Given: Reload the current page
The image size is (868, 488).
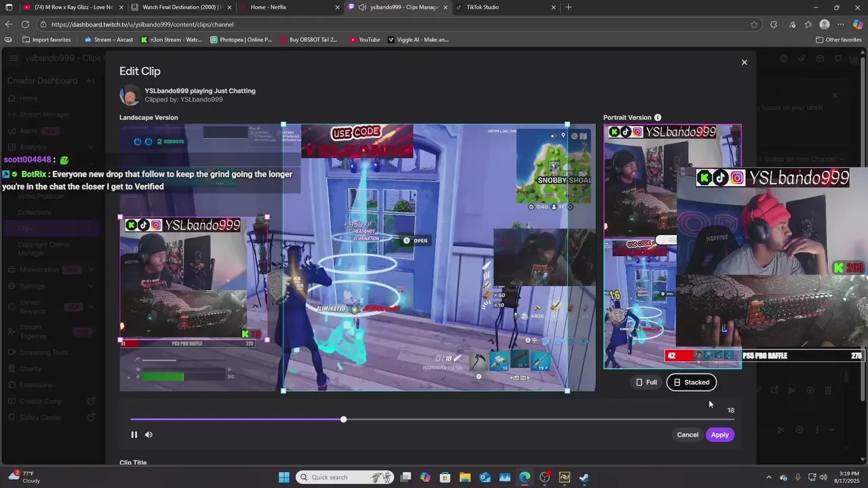Looking at the screenshot, I should click(x=25, y=24).
